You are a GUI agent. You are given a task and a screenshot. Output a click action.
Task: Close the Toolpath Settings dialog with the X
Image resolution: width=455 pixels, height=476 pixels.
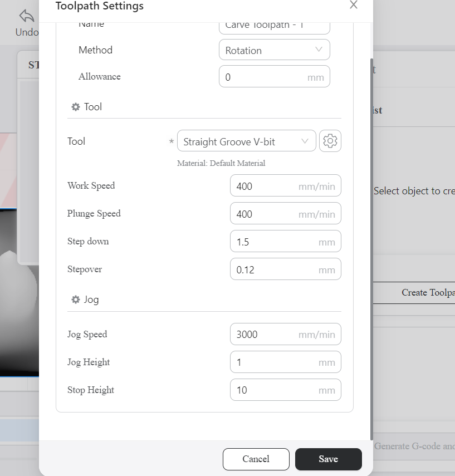353,5
